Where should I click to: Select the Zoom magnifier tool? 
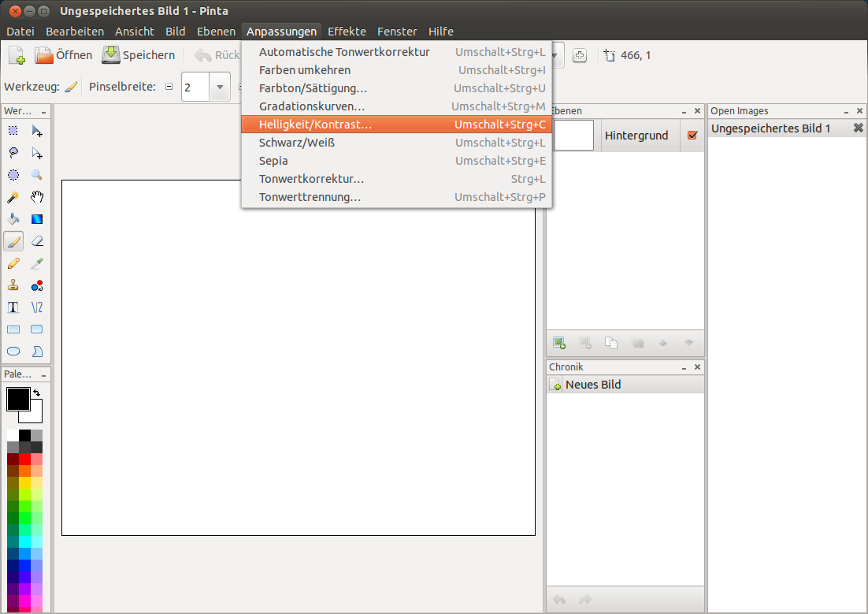(37, 175)
